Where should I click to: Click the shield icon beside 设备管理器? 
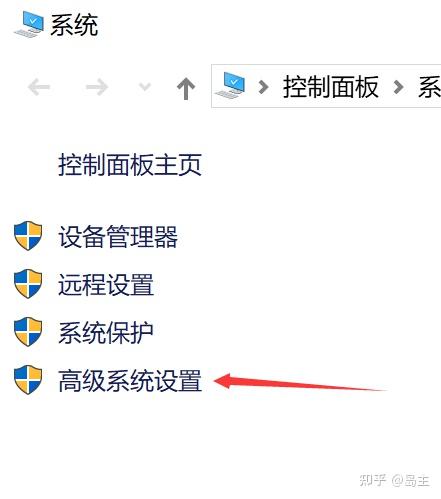[x=28, y=236]
